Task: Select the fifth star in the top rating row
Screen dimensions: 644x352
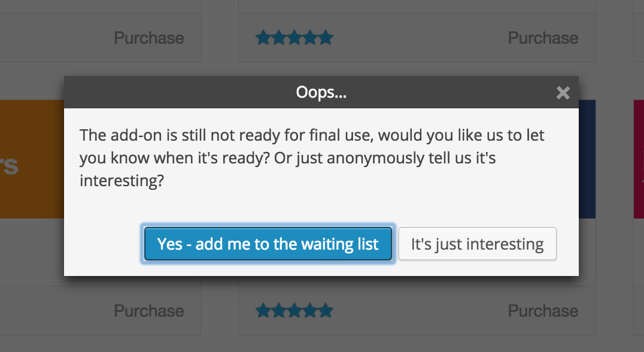Action: (x=325, y=38)
